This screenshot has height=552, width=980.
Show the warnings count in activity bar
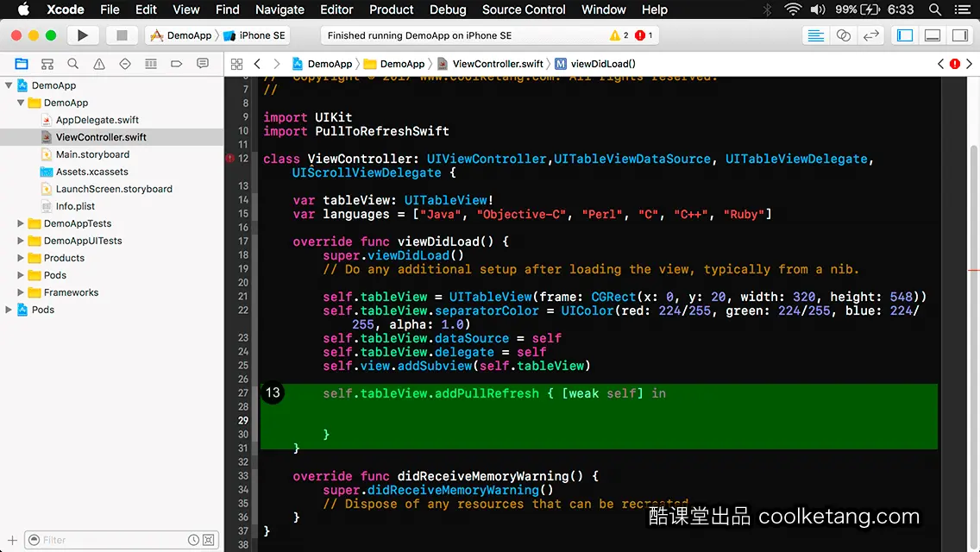(x=619, y=35)
